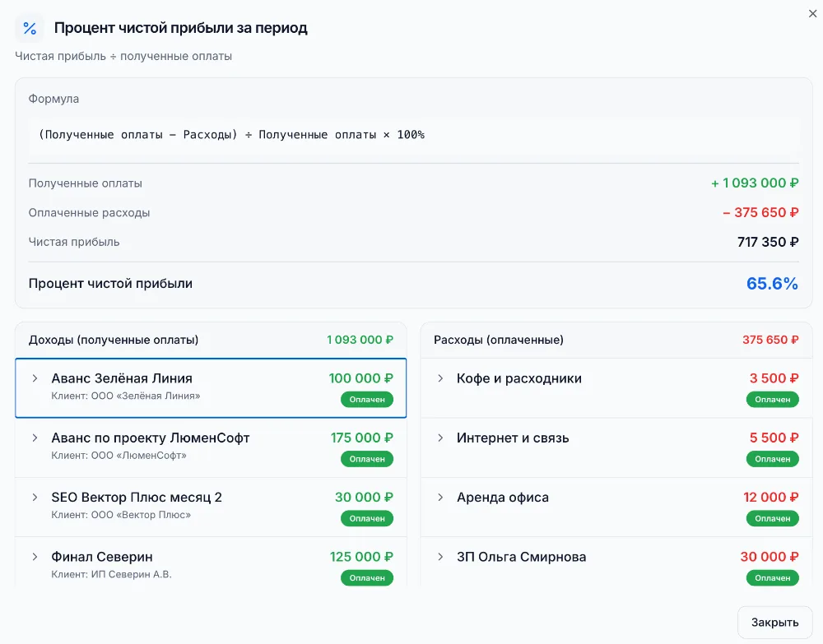
Task: Click client text ООО «Зелёная Линия»
Action: pos(146,396)
